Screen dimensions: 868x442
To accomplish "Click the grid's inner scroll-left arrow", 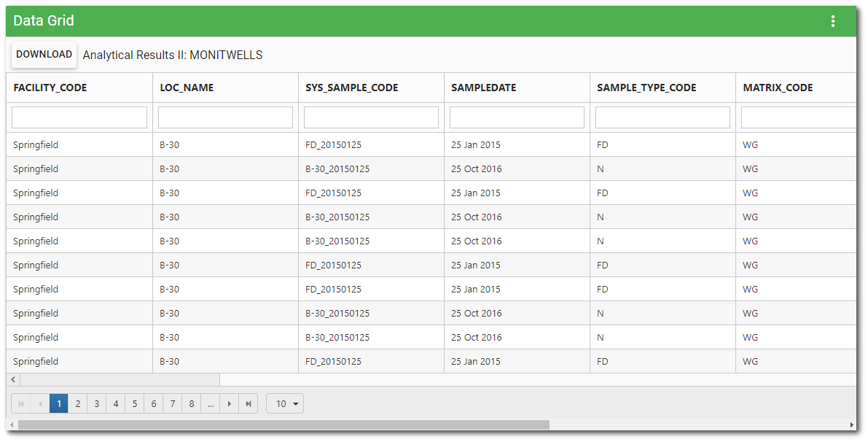I will tap(13, 379).
